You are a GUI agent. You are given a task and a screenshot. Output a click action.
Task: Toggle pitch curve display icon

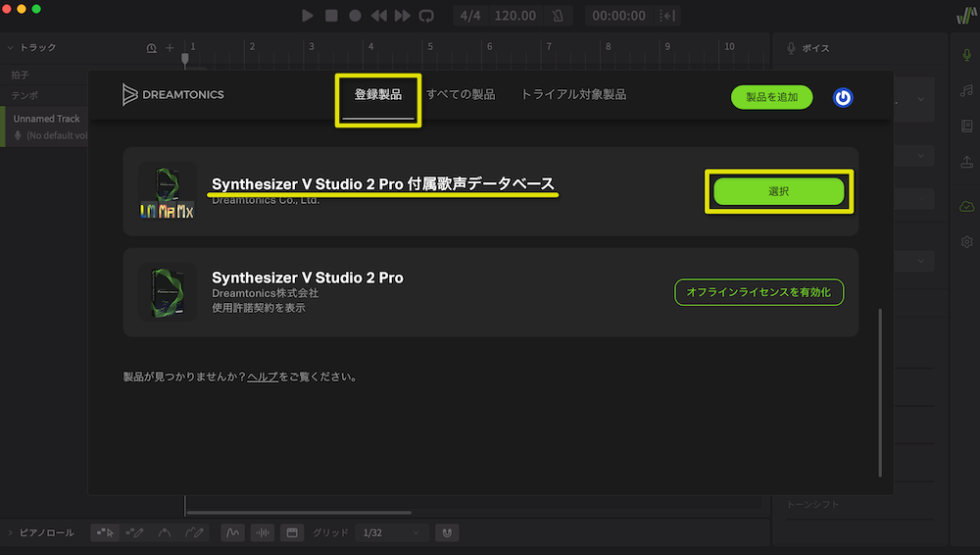coord(232,533)
